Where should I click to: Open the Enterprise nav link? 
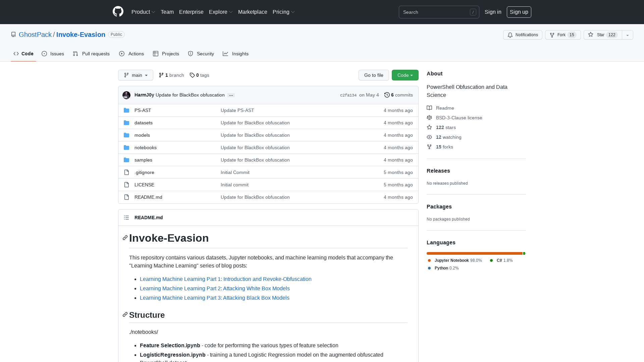click(191, 12)
